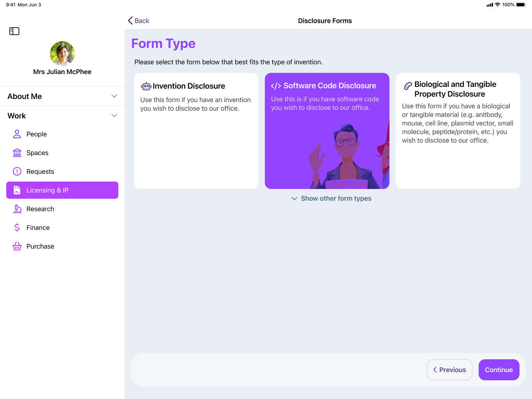532x399 pixels.
Task: Tap Mrs Julian McPhee's profile photo
Action: coord(62,54)
